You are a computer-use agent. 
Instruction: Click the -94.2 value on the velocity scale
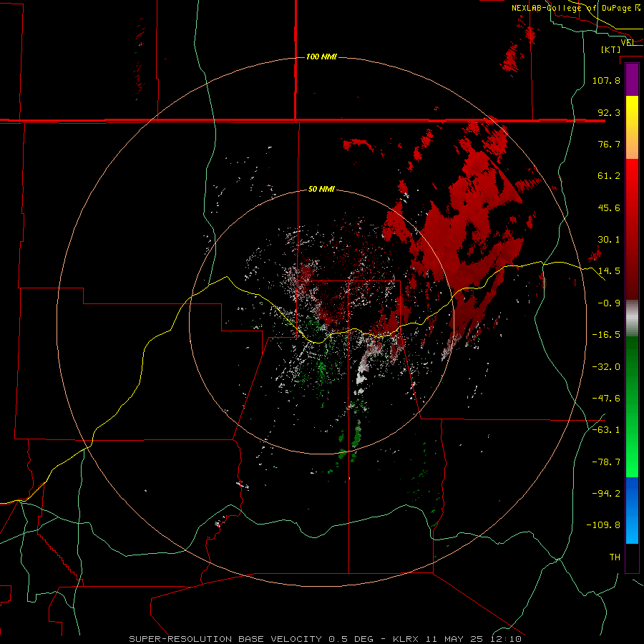click(x=606, y=493)
